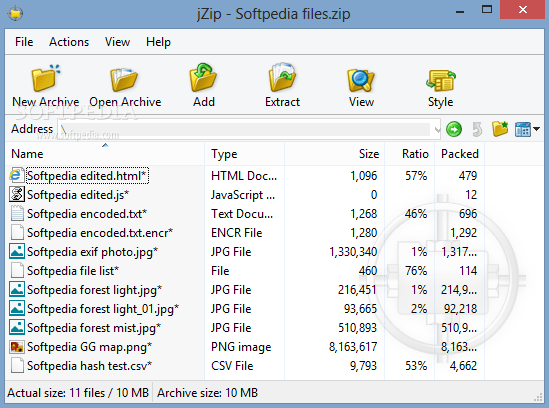Click the image icon of Softpedia forest light.jpg
Viewport: 549px width, 408px height.
click(16, 289)
